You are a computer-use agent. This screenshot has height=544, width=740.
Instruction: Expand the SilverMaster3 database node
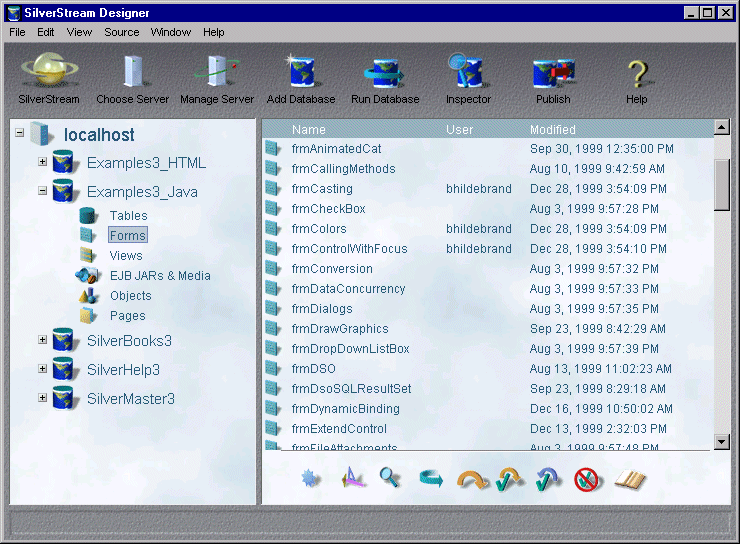(42, 397)
